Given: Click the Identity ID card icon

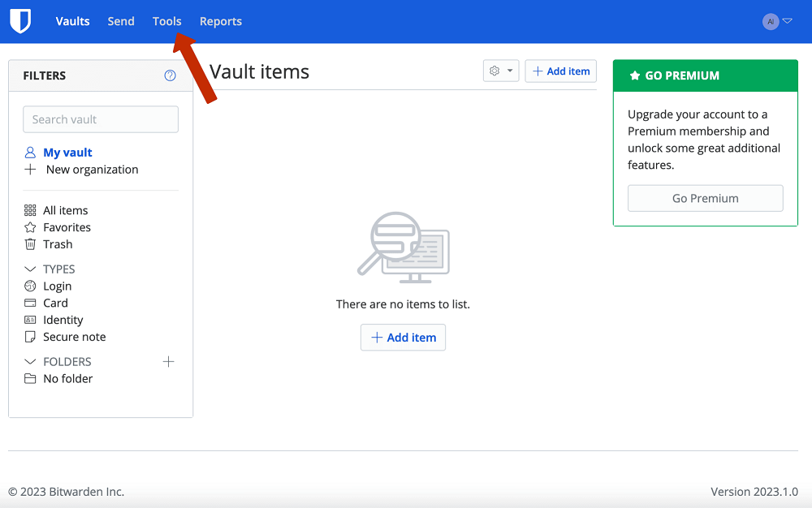Looking at the screenshot, I should click(30, 320).
